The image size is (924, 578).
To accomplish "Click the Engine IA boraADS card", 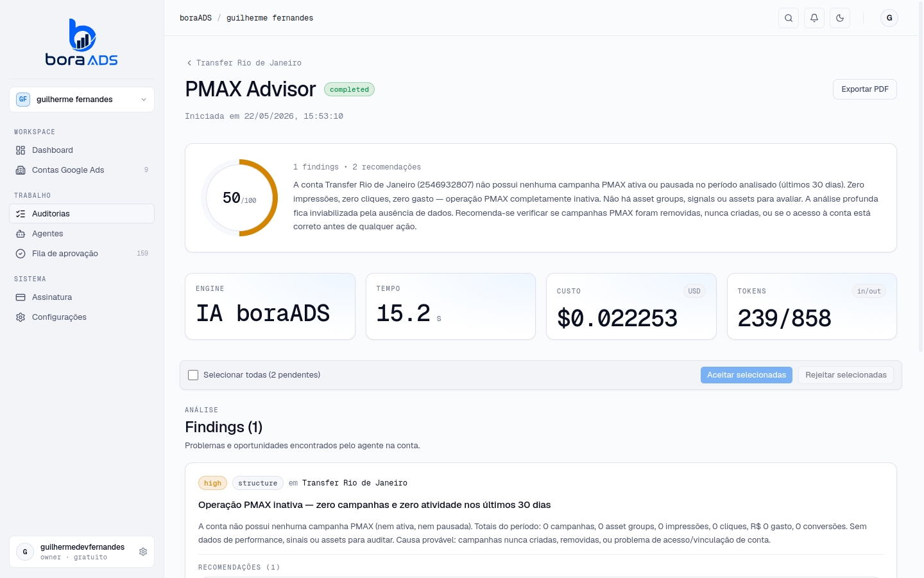I will pyautogui.click(x=270, y=306).
